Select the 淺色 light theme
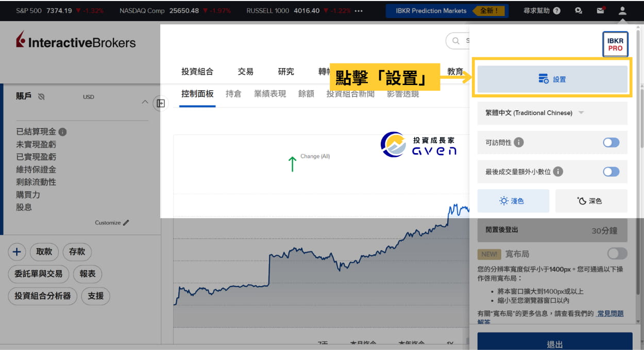Image resolution: width=644 pixels, height=350 pixels. point(513,201)
